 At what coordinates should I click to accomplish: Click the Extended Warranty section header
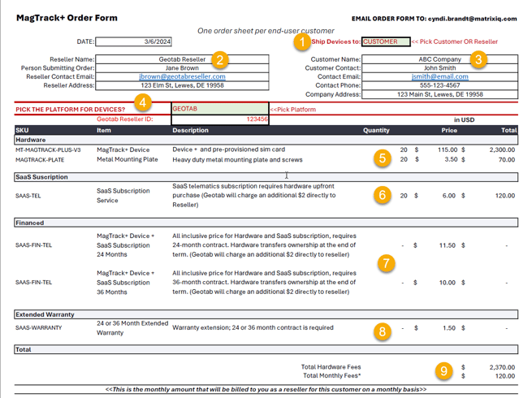coord(266,314)
